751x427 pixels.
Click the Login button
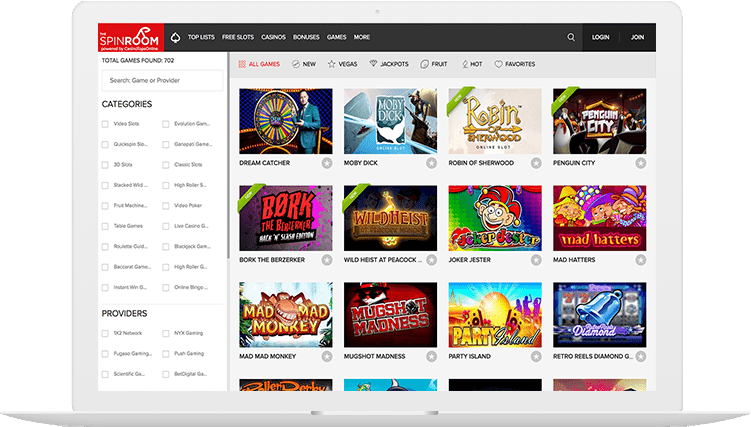600,37
